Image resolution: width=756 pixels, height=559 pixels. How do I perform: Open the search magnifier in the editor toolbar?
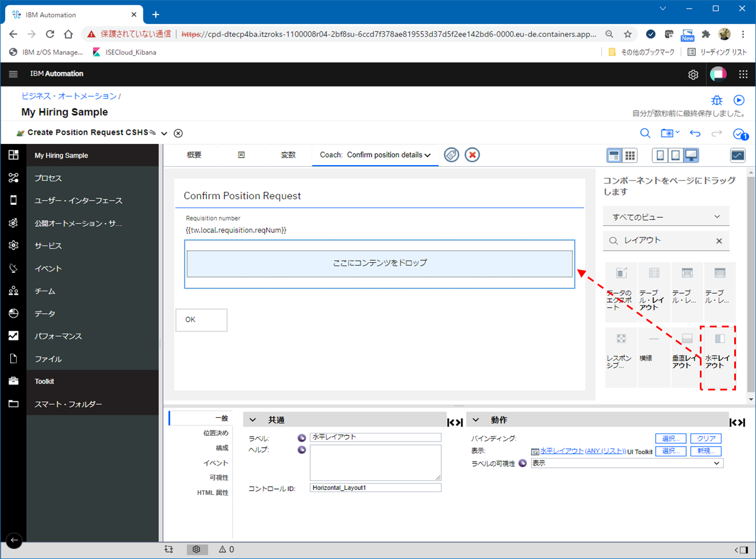click(x=645, y=133)
